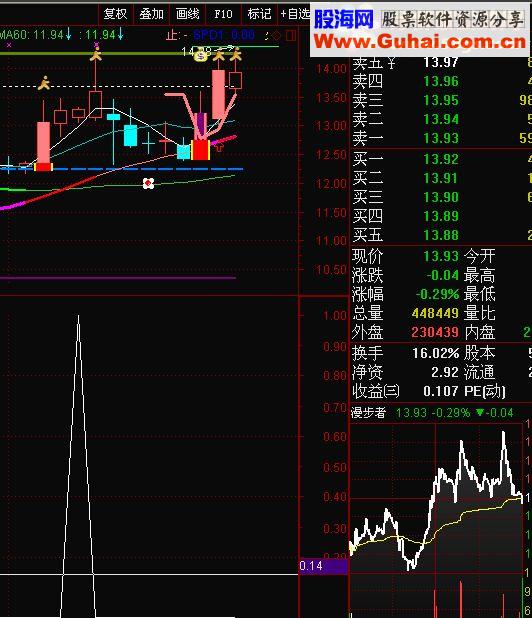Click the 今开 label
This screenshot has width=532, height=618.
pos(480,257)
